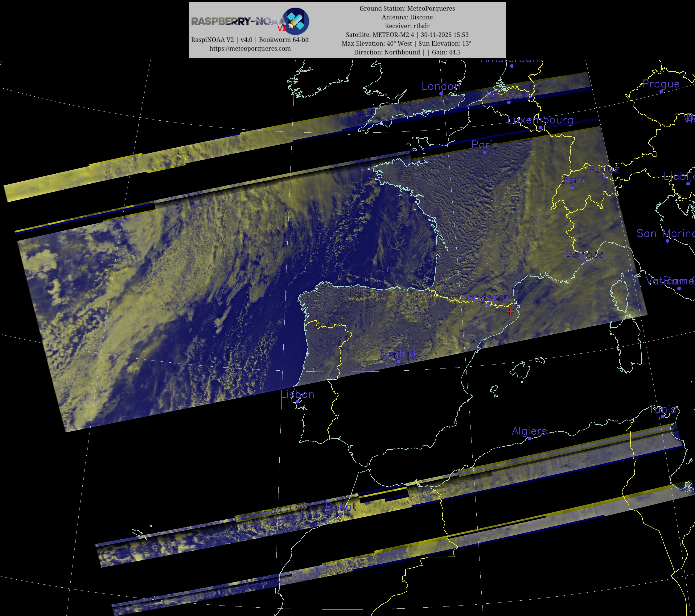Click the Prague city label

[661, 84]
